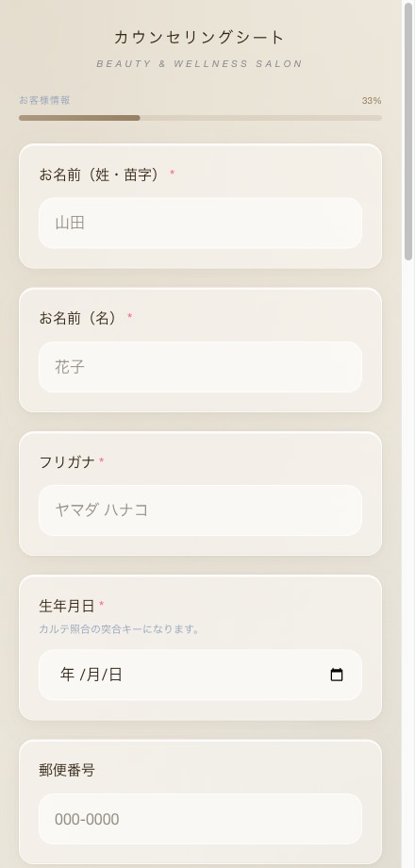Click the filled portion of the progress bar
The image size is (415, 868).
[79, 118]
